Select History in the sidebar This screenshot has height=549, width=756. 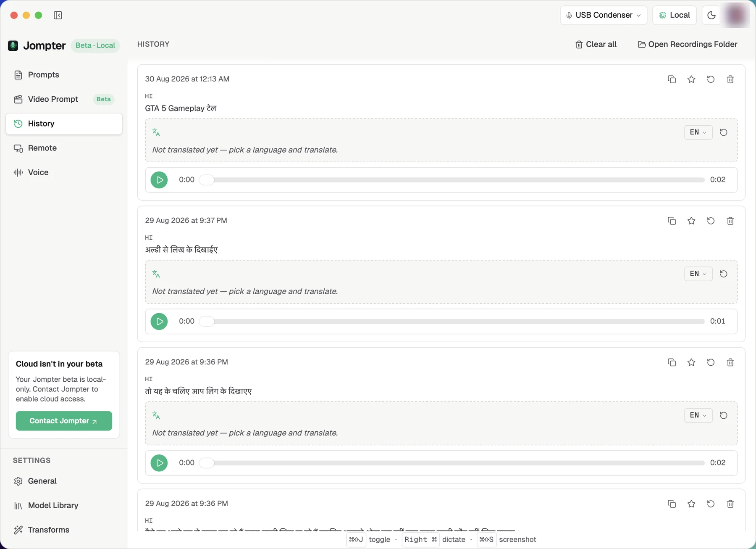[64, 124]
